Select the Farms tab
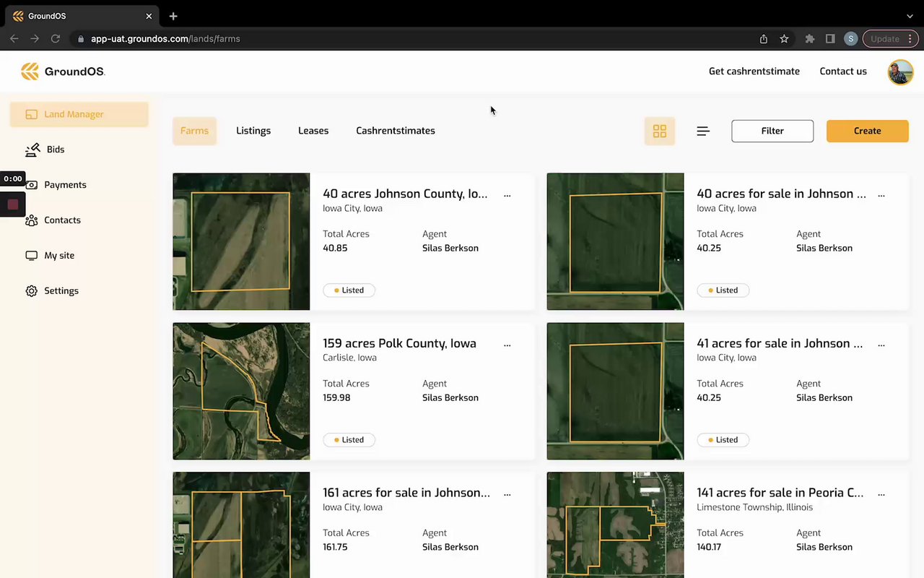Screen dimensions: 924x578 click(x=194, y=131)
